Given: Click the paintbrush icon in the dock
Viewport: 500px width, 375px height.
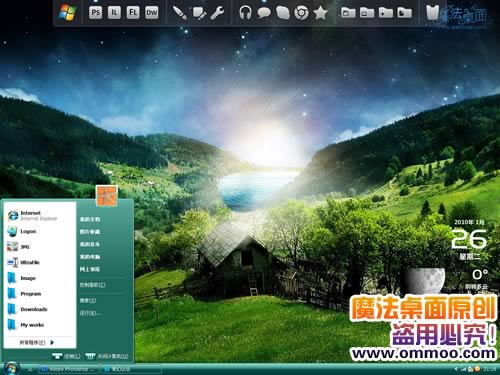Looking at the screenshot, I should pyautogui.click(x=179, y=13).
